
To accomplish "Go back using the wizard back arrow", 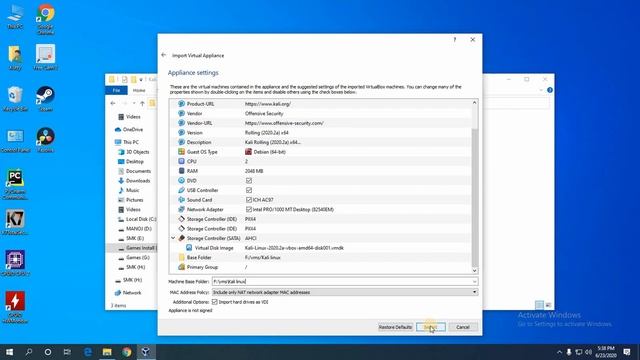I will (x=164, y=55).
